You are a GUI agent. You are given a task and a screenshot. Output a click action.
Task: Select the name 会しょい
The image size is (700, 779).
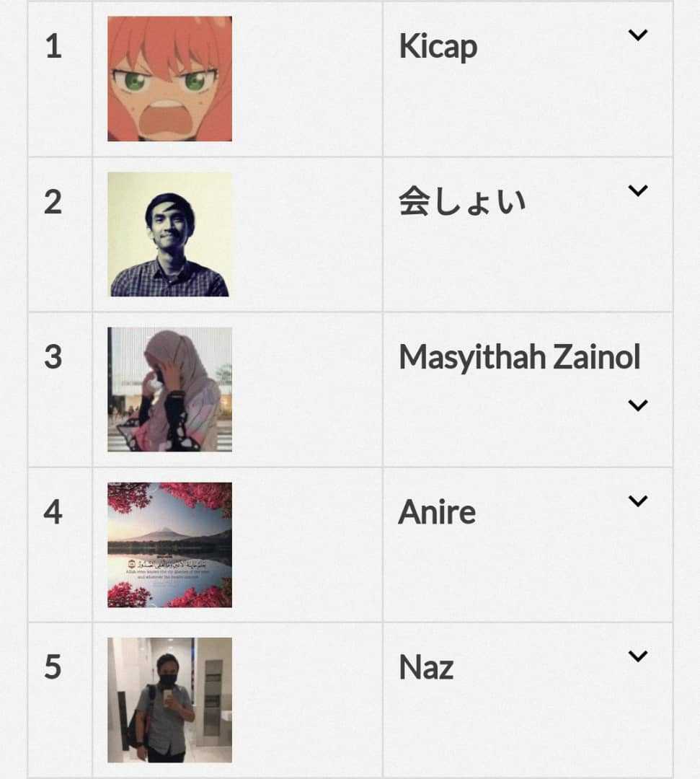pyautogui.click(x=461, y=202)
